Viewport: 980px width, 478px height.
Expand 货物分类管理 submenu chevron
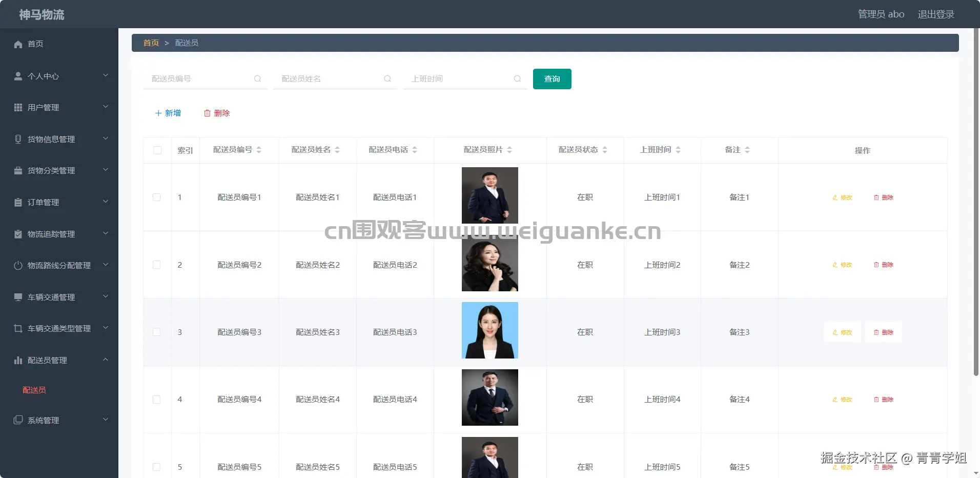(x=106, y=170)
